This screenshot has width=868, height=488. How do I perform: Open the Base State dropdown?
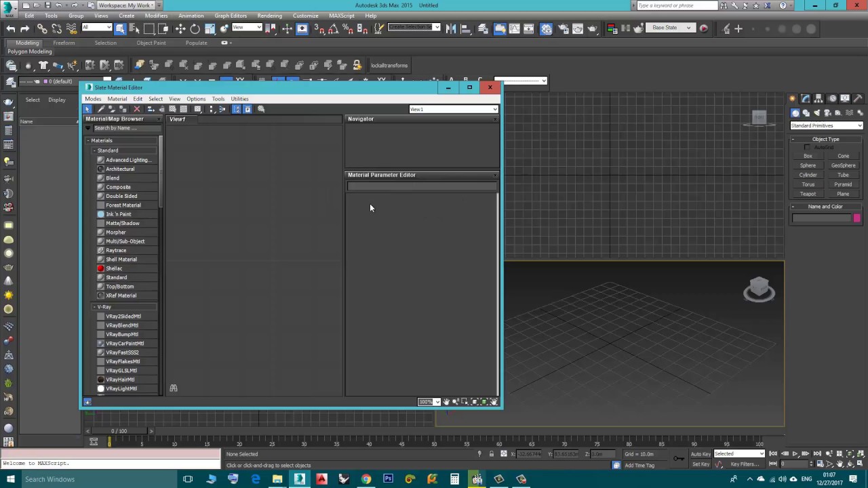[x=670, y=28]
